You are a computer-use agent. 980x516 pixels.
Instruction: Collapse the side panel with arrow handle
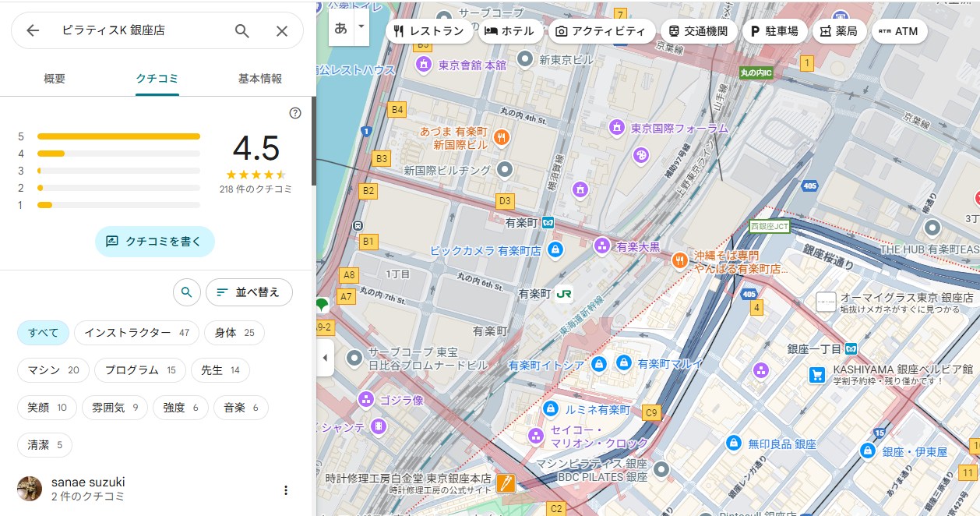[x=325, y=358]
